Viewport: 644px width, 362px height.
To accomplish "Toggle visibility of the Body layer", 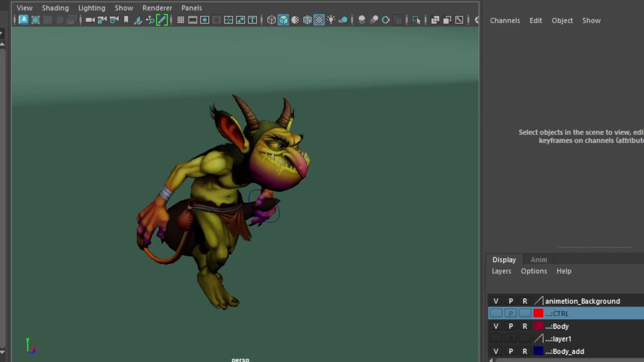I will tap(496, 326).
